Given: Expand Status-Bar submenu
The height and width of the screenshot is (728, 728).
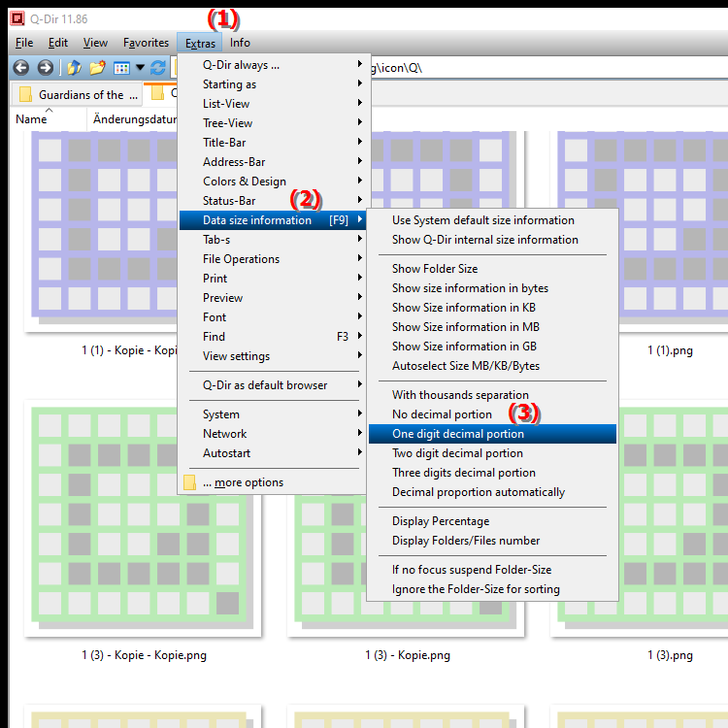Looking at the screenshot, I should coord(273,201).
